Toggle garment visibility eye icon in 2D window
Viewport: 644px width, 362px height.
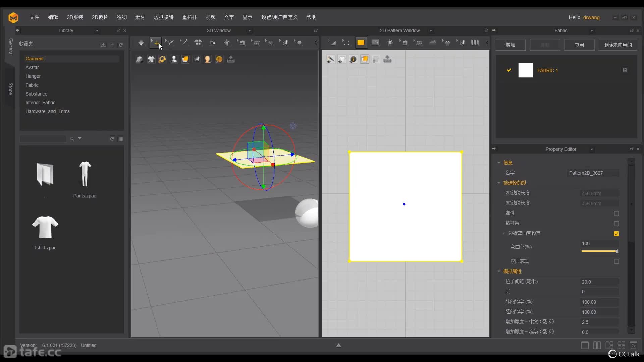tap(342, 59)
